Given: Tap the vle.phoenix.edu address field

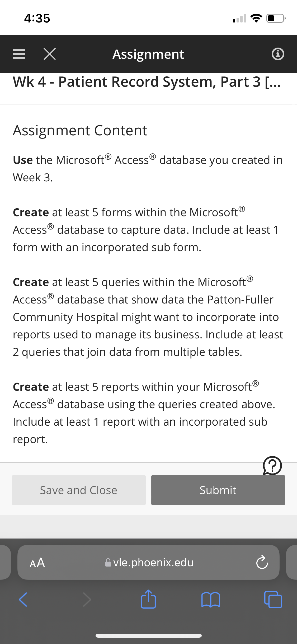Looking at the screenshot, I should click(x=148, y=562).
